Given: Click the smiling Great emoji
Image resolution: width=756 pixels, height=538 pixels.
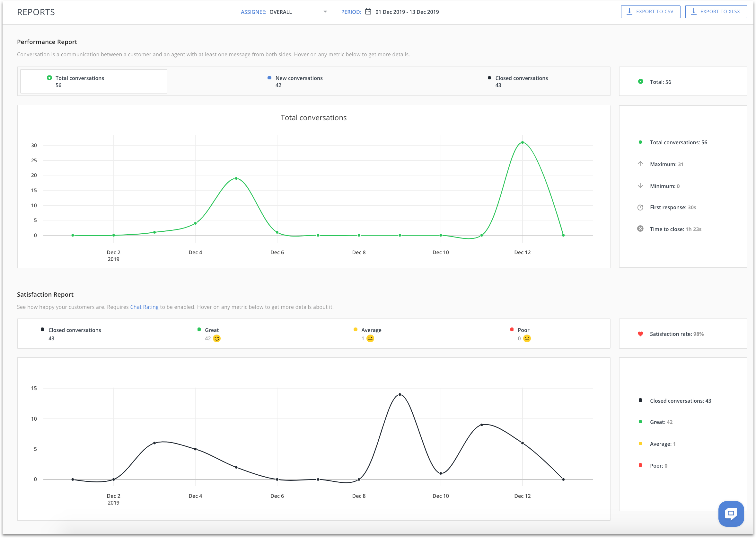Looking at the screenshot, I should tap(217, 338).
